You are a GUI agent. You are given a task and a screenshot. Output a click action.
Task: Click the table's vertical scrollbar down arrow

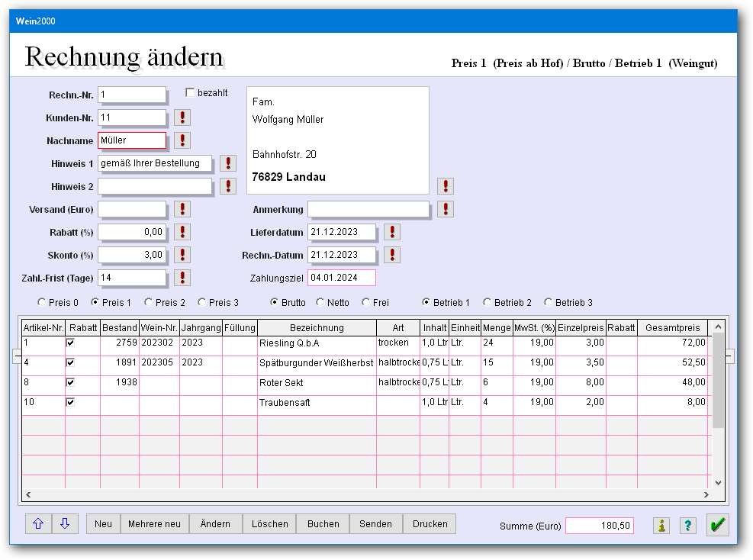[x=718, y=483]
